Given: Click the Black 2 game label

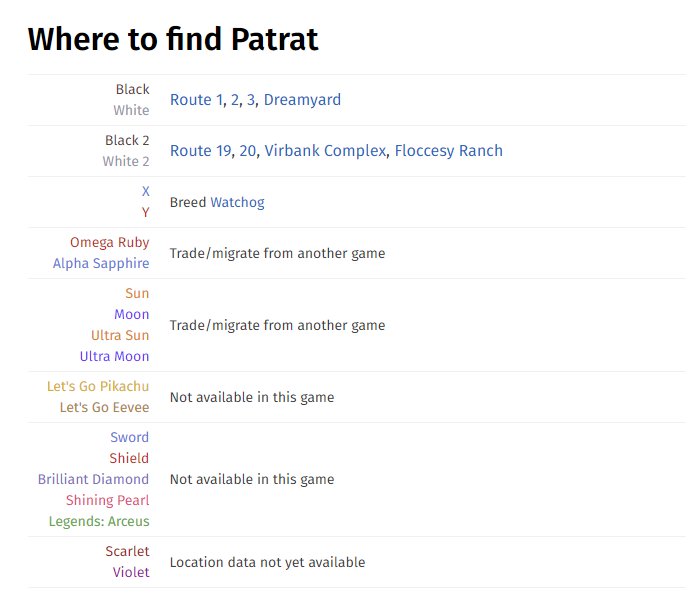Looking at the screenshot, I should coord(127,140).
